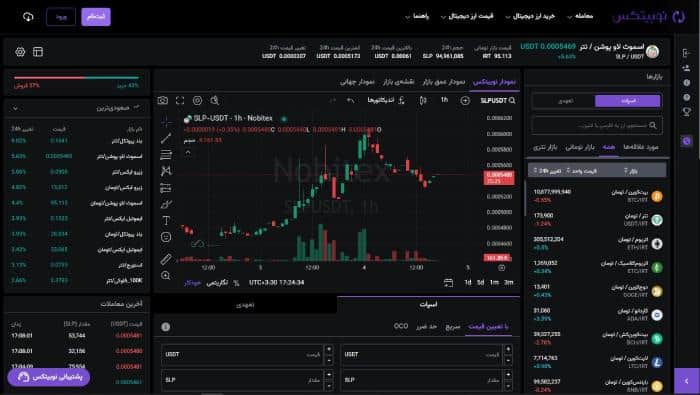The width and height of the screenshot is (700, 395).
Task: Select the favorites market tab
Action: pos(641,147)
